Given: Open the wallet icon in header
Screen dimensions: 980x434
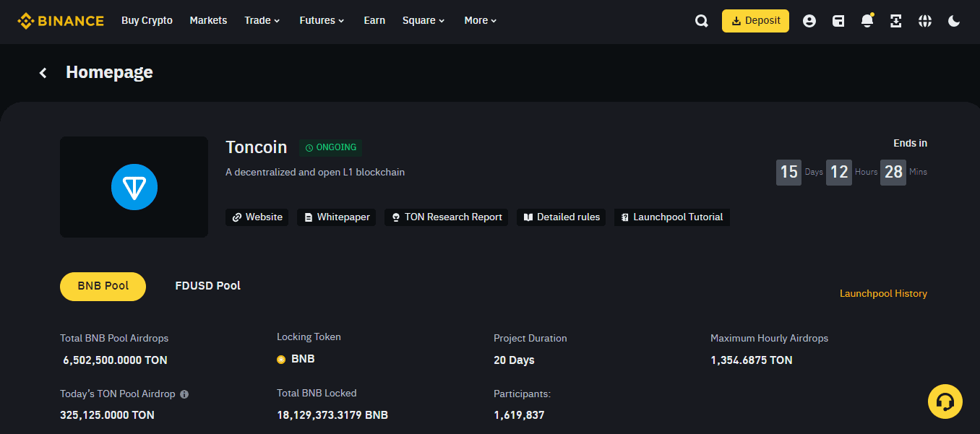Looking at the screenshot, I should coord(838,21).
